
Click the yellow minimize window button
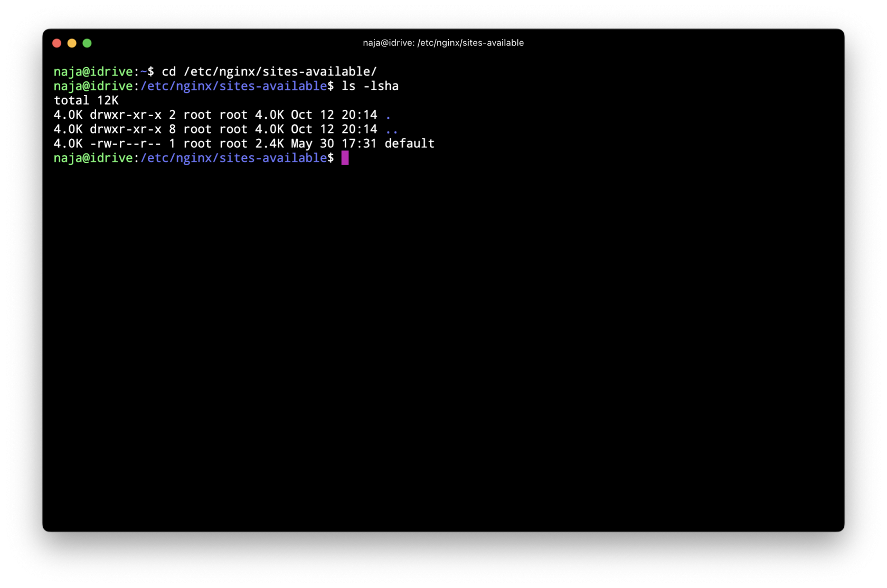72,43
